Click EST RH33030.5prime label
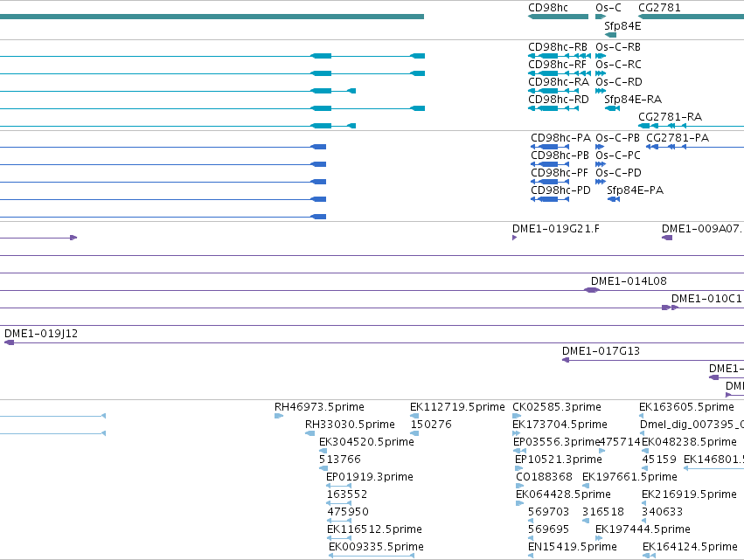The height and width of the screenshot is (560, 744). tap(350, 425)
